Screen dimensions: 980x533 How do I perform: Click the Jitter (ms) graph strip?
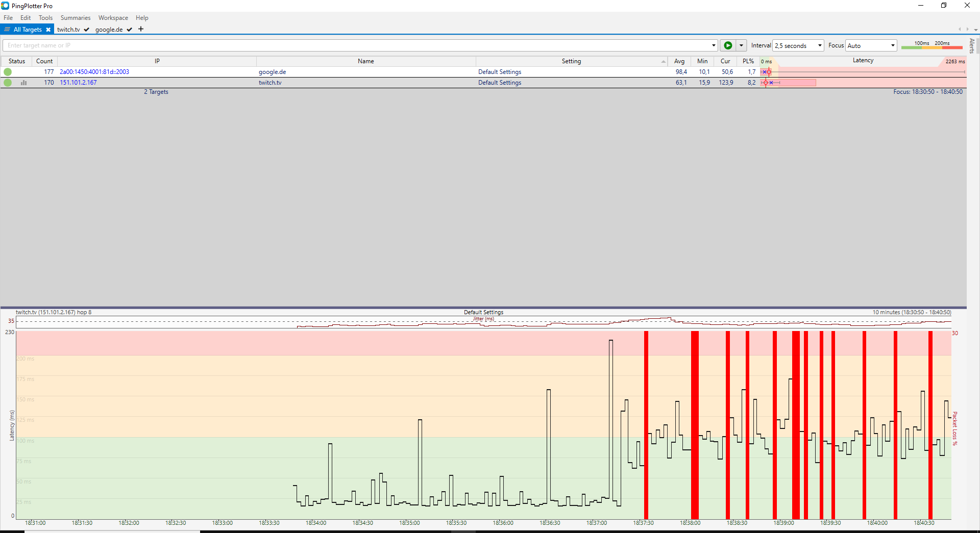click(x=483, y=322)
